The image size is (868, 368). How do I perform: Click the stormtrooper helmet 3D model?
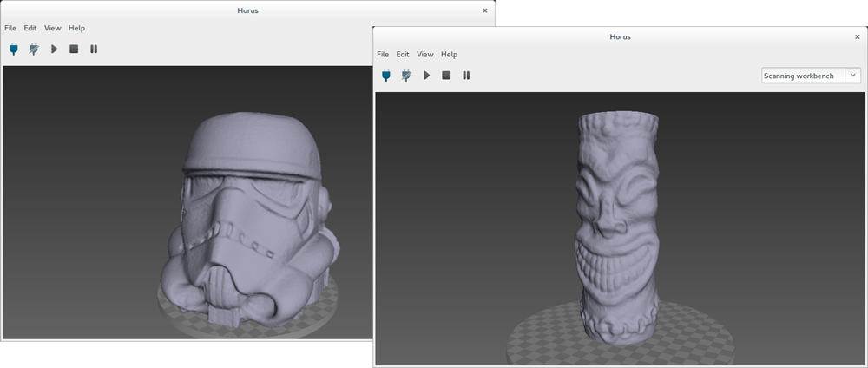coord(249,221)
